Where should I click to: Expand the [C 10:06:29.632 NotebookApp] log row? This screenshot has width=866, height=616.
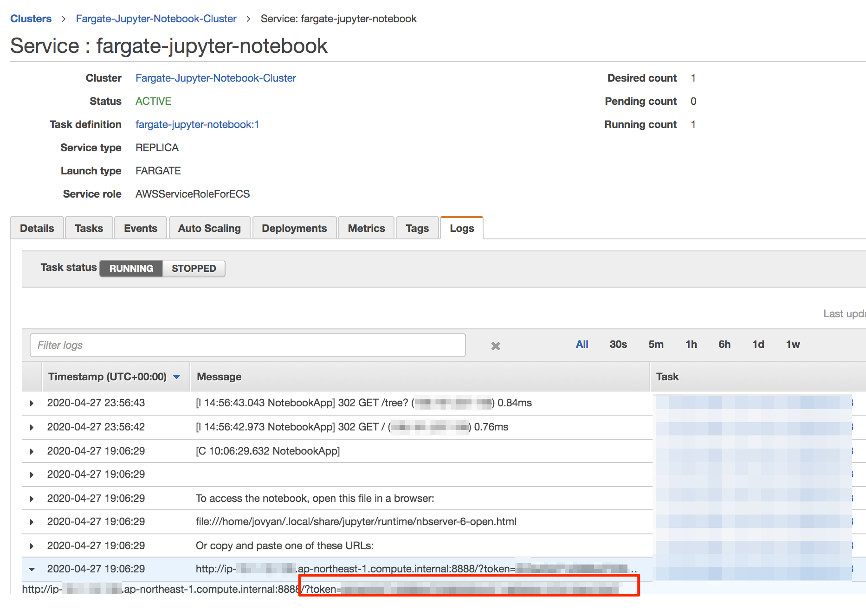32,451
